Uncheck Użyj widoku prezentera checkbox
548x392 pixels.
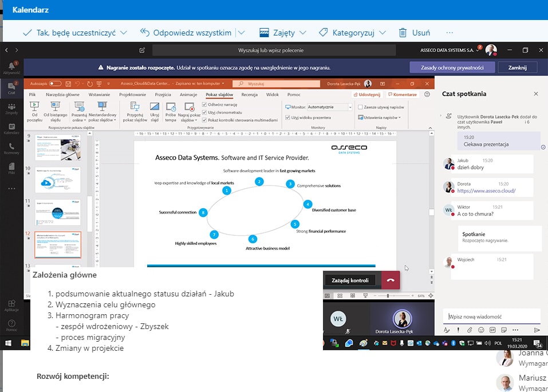click(287, 117)
